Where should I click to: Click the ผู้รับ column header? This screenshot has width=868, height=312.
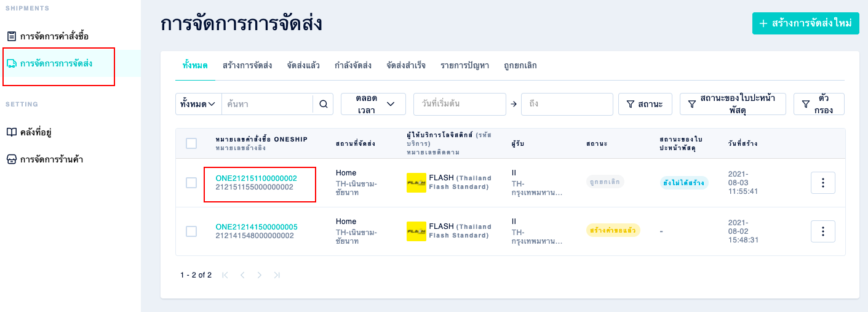point(517,143)
